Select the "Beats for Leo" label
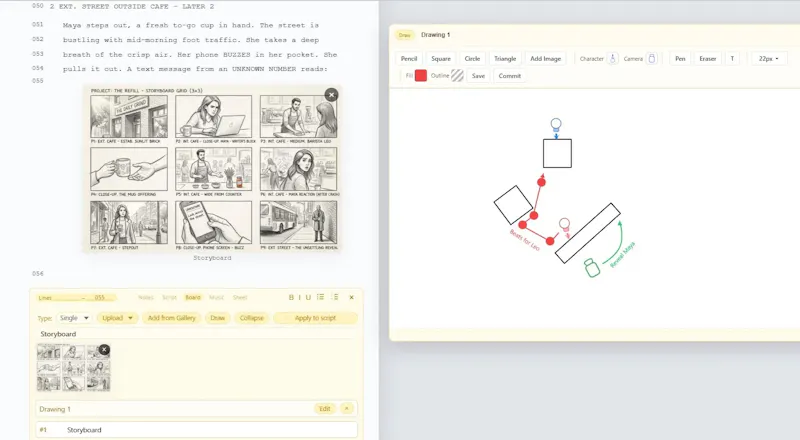Screen dimensions: 800x440 click(524, 240)
